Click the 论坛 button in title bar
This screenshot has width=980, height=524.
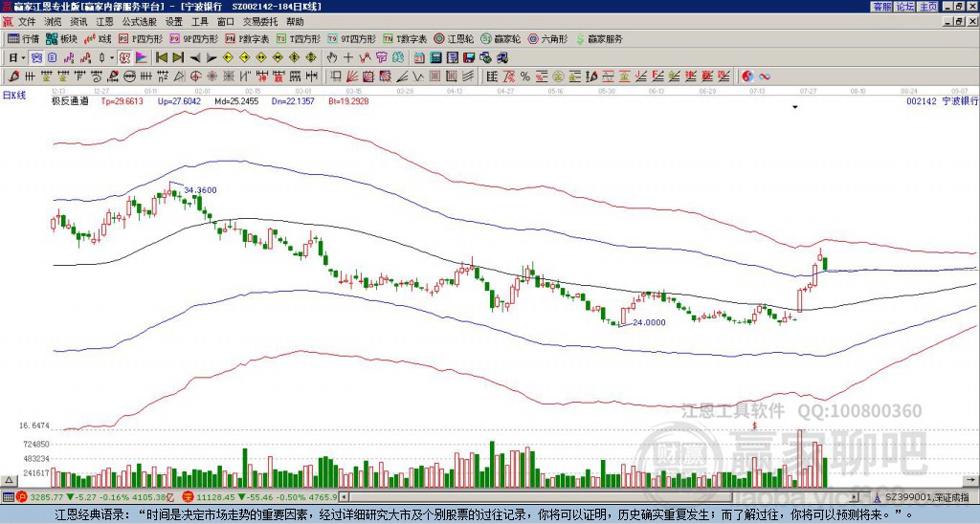(x=905, y=7)
